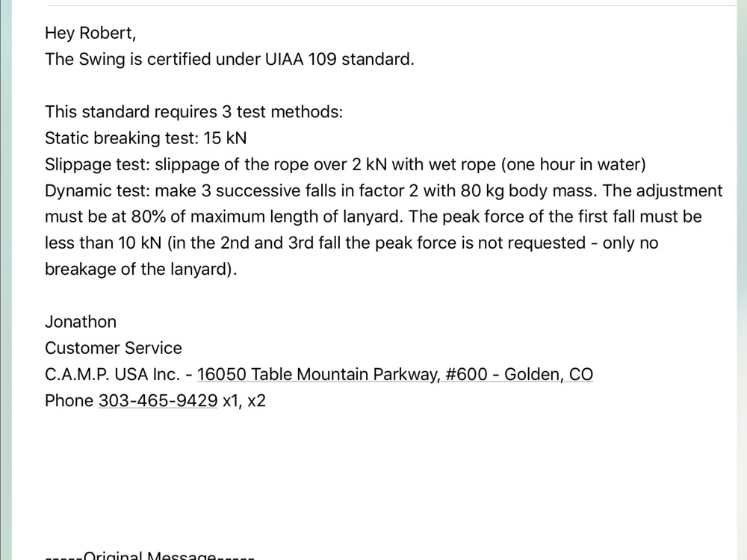Click the Original Message divider text

(149, 555)
